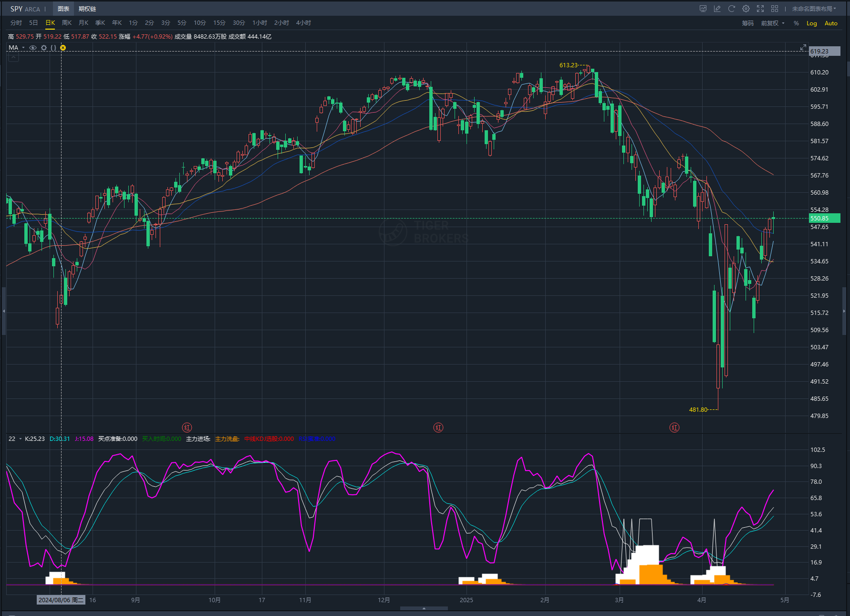Select the 年K timeframe
850x616 pixels.
(117, 23)
